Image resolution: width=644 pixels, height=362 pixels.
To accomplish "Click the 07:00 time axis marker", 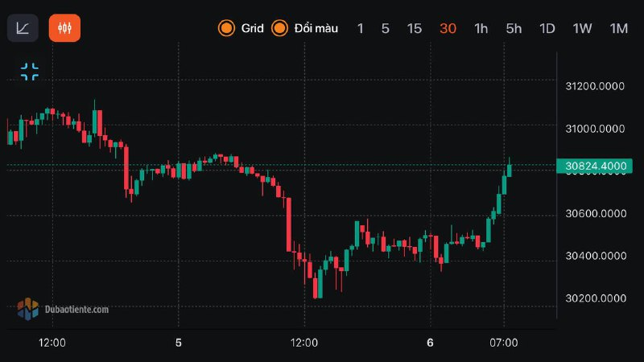I will (x=504, y=343).
